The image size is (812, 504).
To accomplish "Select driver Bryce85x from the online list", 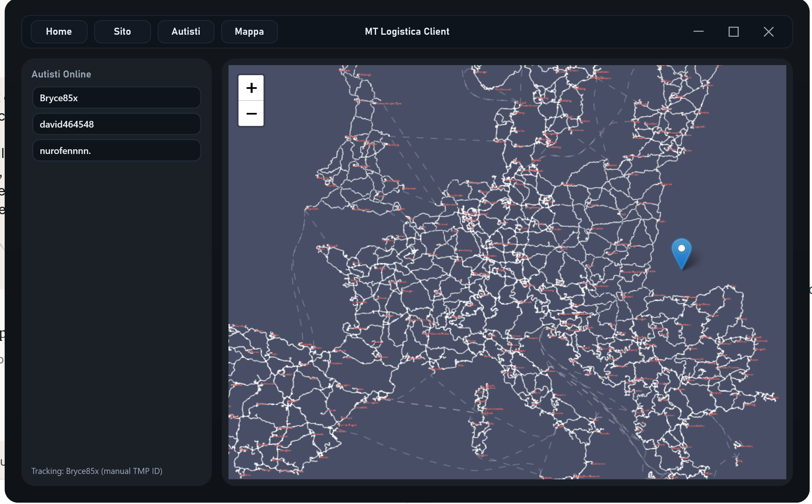I will pyautogui.click(x=116, y=98).
